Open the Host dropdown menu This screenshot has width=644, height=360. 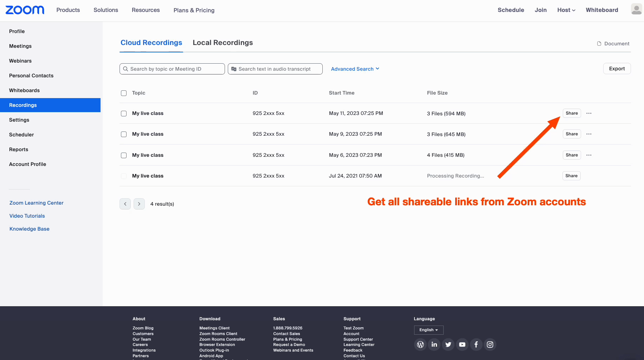566,10
